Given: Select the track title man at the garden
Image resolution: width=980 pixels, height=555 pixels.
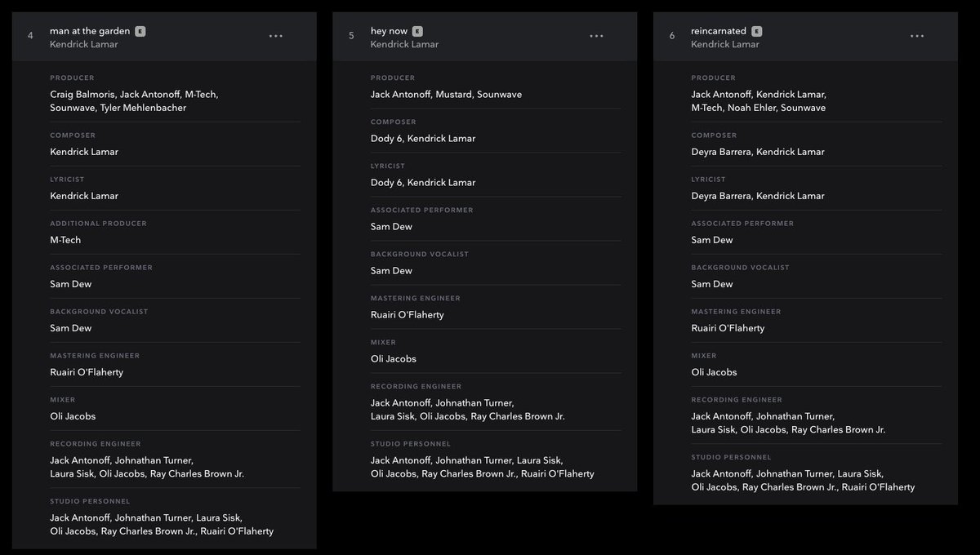Looking at the screenshot, I should click(90, 31).
